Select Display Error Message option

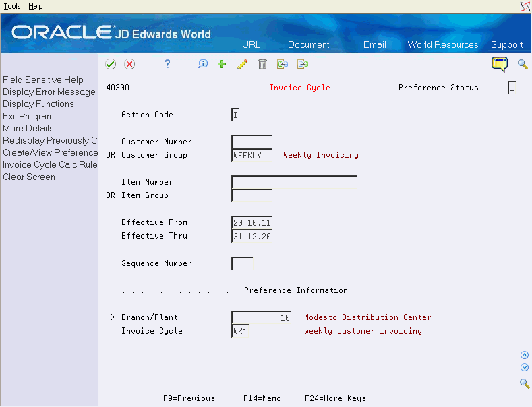(49, 92)
